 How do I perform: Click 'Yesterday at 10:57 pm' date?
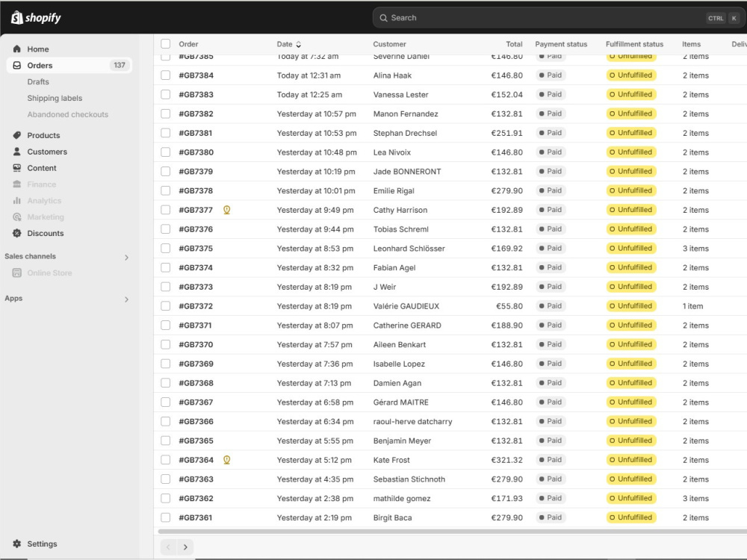[x=316, y=113]
